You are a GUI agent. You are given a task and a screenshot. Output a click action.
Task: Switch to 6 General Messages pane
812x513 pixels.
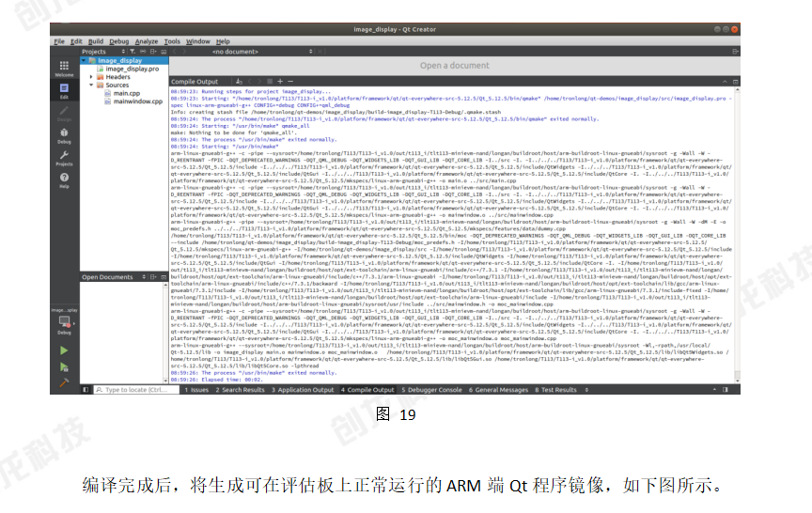tap(498, 390)
